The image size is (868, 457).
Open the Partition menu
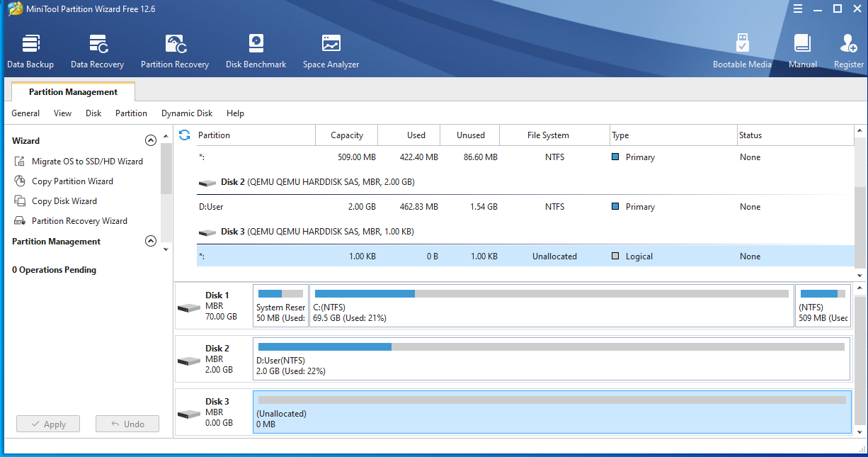131,113
